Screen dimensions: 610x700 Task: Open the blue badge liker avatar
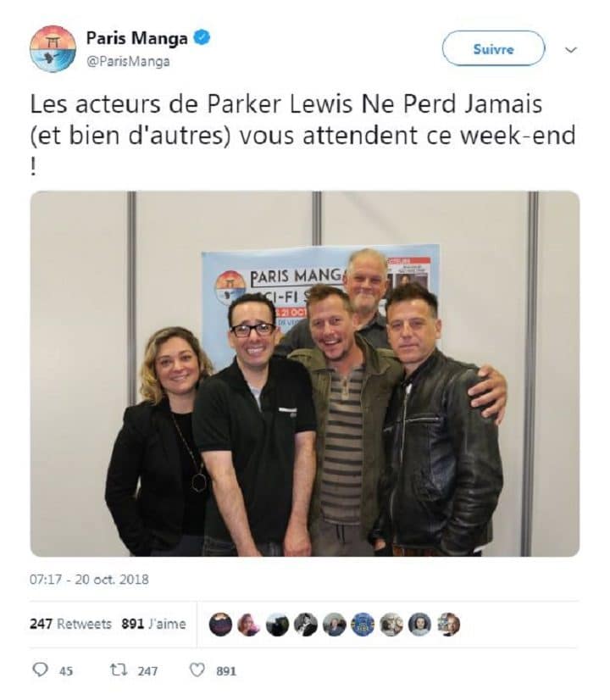click(x=363, y=624)
